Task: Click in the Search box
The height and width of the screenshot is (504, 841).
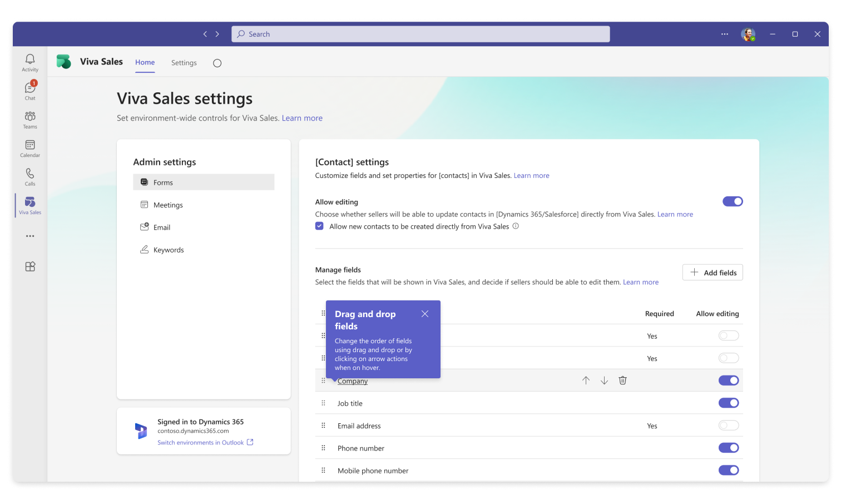Action: [x=421, y=34]
